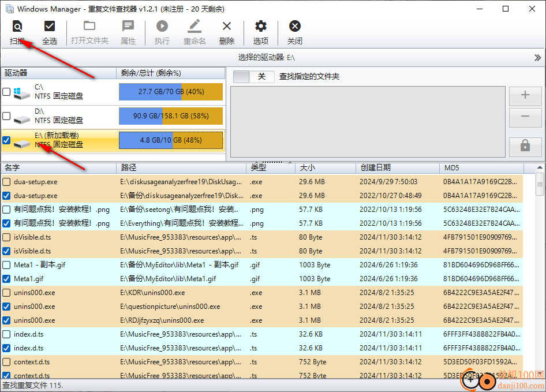Delete files with the 删除 icon
This screenshot has width=546, height=392.
[x=227, y=26]
